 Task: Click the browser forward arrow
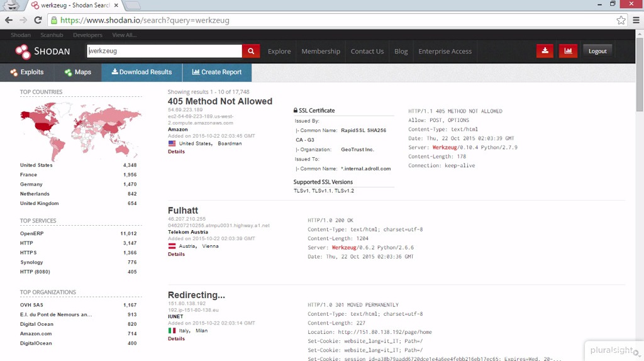[x=23, y=20]
